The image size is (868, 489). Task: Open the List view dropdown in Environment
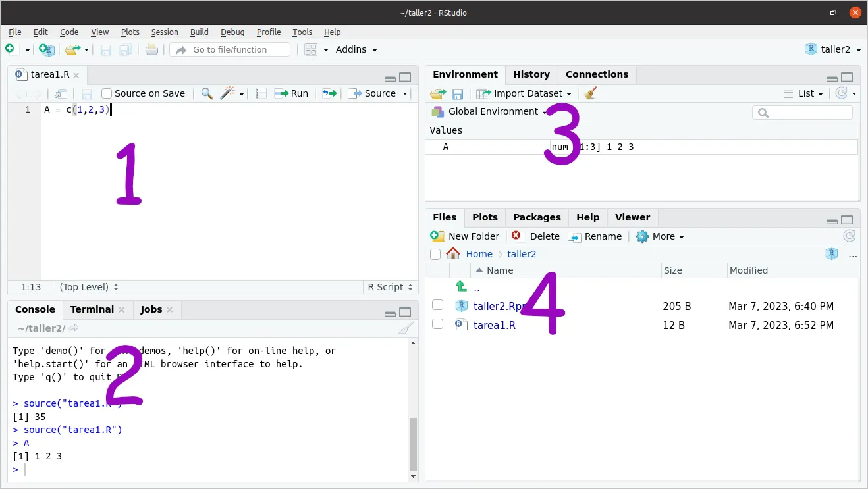pyautogui.click(x=804, y=93)
